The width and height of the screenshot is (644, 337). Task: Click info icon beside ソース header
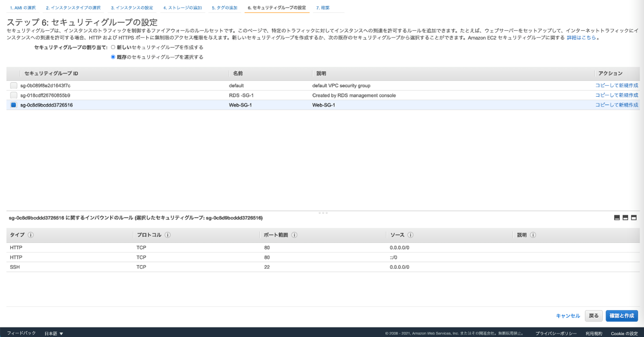point(410,235)
